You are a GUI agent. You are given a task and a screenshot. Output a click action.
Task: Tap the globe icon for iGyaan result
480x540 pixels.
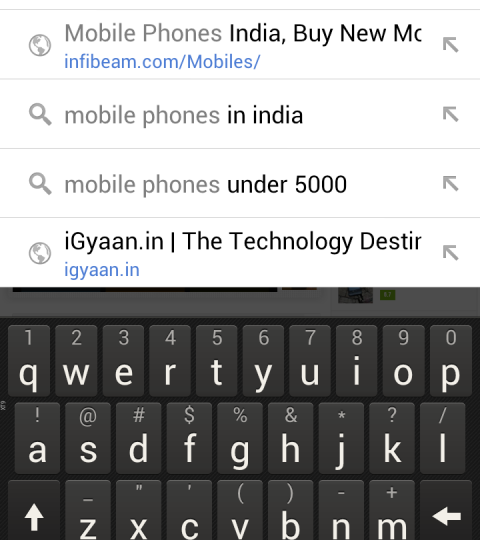click(40, 253)
